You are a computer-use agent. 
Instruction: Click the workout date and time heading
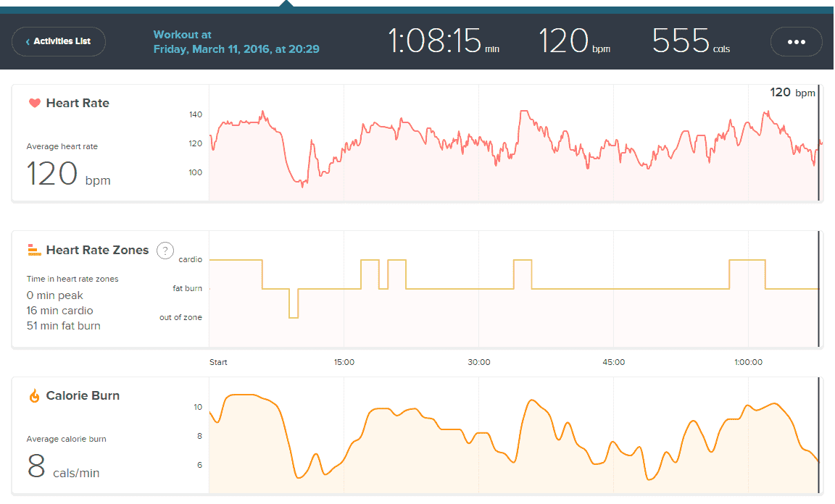click(236, 42)
